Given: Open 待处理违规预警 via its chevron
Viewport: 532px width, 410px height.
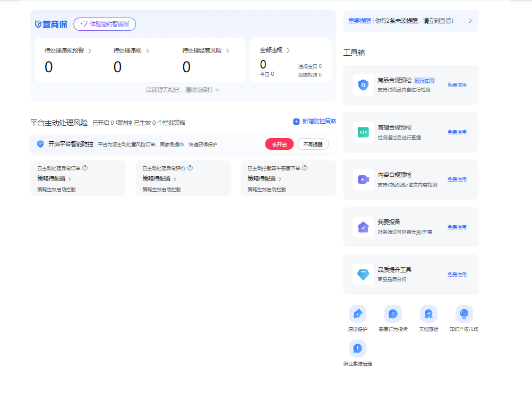Looking at the screenshot, I should coord(90,51).
